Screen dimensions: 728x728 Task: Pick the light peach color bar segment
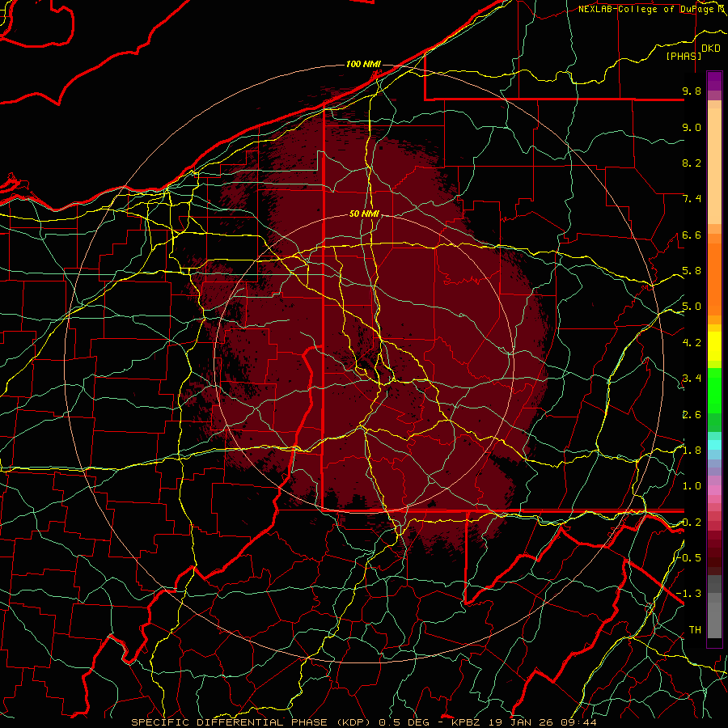click(x=714, y=167)
